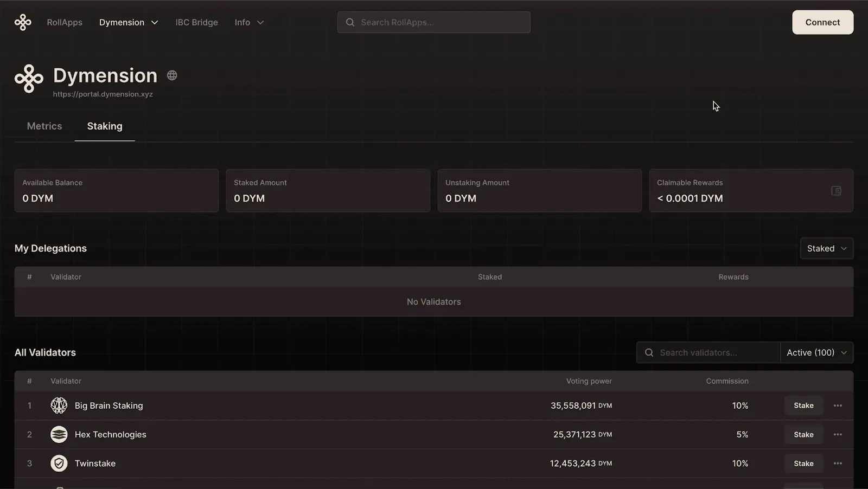This screenshot has width=868, height=489.
Task: Click Hex Technologies validator name
Action: [110, 434]
